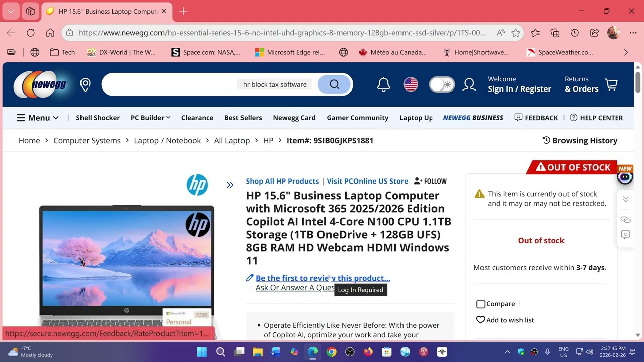Open the shopping cart icon
Image resolution: width=644 pixels, height=362 pixels.
pos(611,84)
